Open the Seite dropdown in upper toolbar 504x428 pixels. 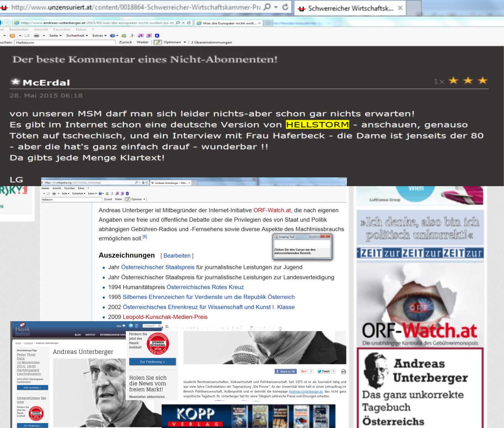pos(55,35)
